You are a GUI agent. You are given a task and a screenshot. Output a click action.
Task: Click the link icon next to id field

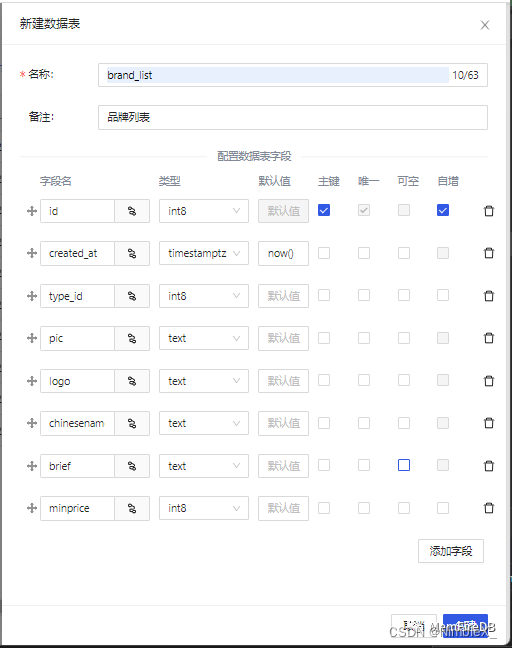coord(132,211)
